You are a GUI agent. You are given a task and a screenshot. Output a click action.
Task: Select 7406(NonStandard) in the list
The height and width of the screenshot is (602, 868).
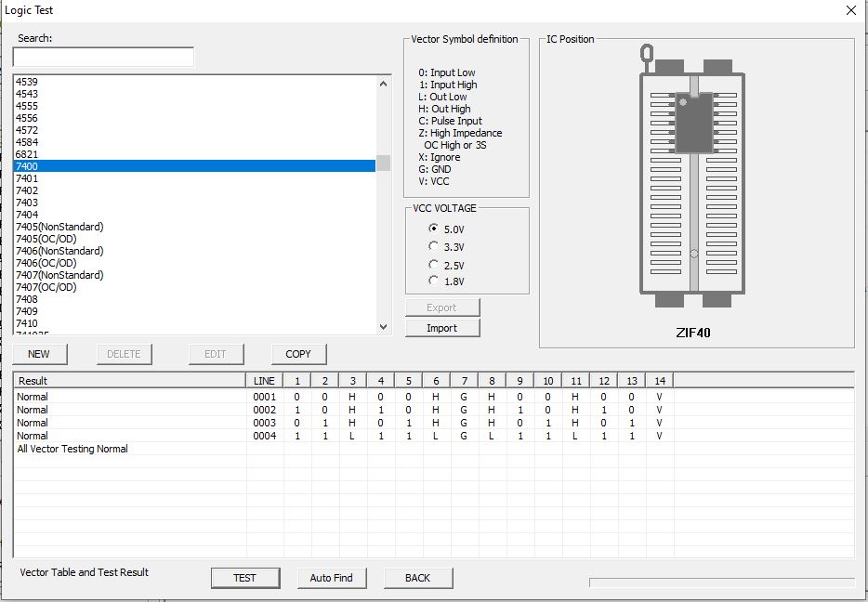[194, 251]
